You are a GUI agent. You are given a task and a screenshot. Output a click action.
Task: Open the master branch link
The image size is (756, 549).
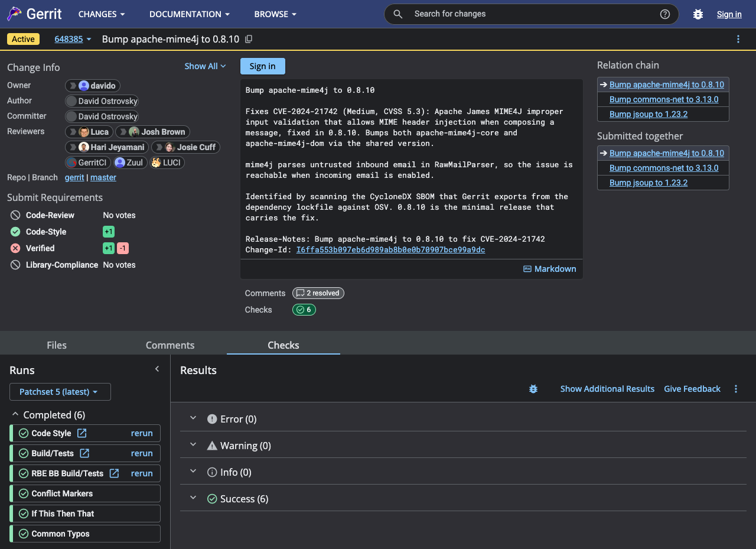103,177
